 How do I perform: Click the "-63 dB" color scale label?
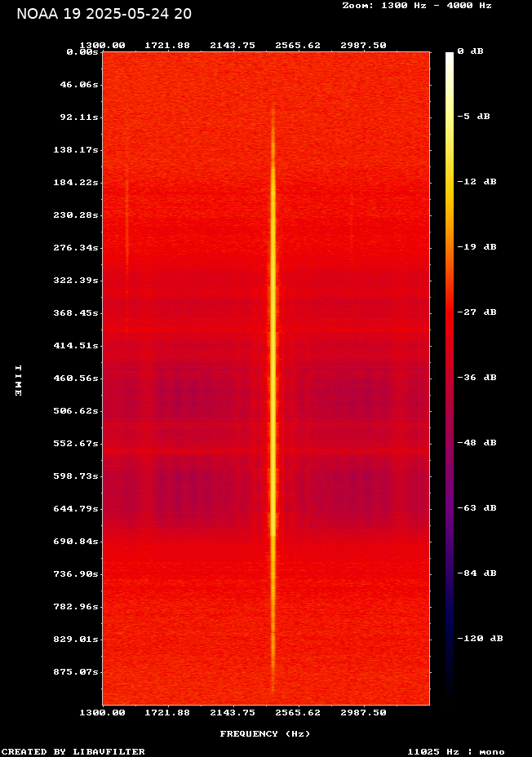tap(477, 508)
